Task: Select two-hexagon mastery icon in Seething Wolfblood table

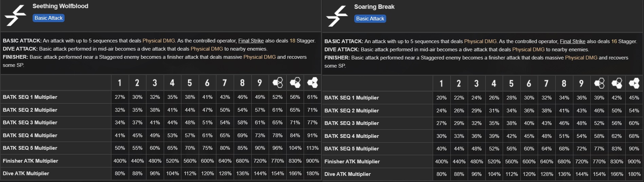Action: pyautogui.click(x=295, y=83)
